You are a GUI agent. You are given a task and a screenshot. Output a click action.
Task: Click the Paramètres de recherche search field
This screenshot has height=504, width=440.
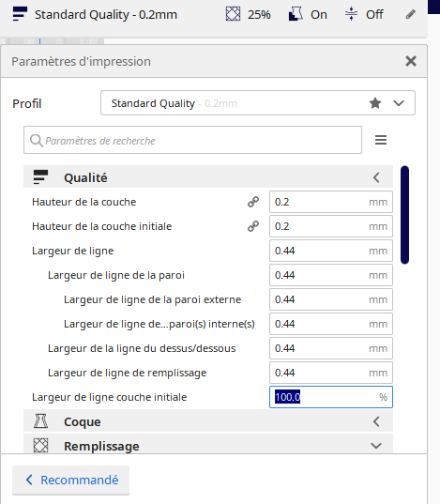coord(192,140)
